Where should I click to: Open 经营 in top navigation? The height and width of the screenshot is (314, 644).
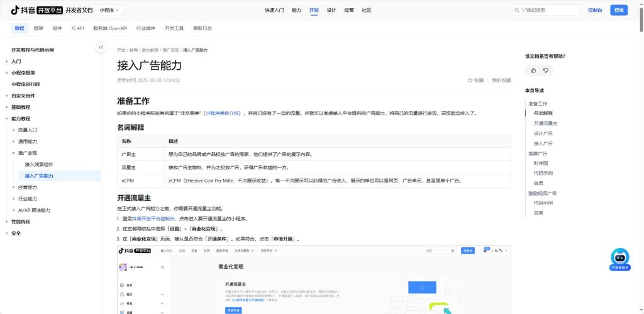coord(349,10)
